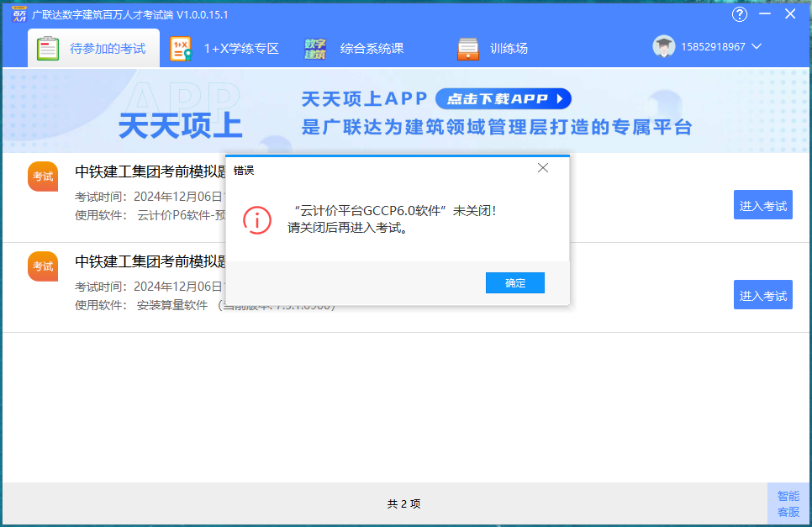Click the 天天项上APP banner heading
The width and height of the screenshot is (812, 527).
coord(364,98)
